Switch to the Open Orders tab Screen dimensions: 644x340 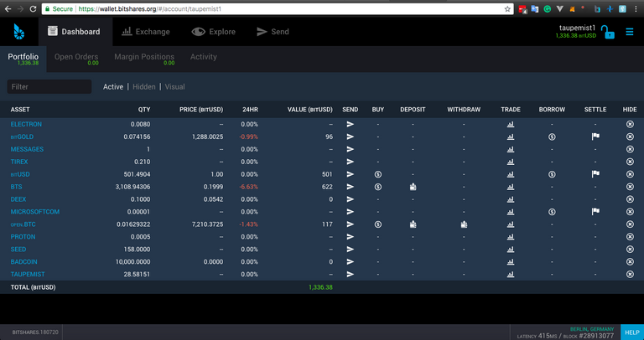(x=76, y=57)
